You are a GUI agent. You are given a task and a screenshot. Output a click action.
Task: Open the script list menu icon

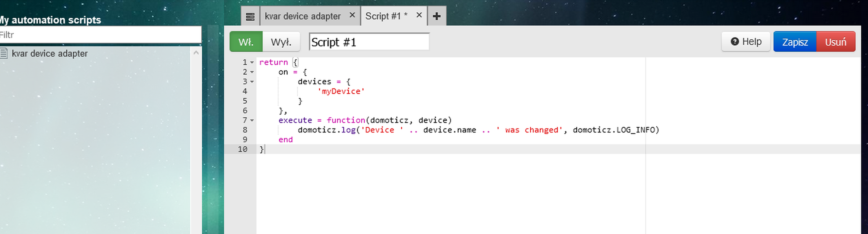coord(250,16)
